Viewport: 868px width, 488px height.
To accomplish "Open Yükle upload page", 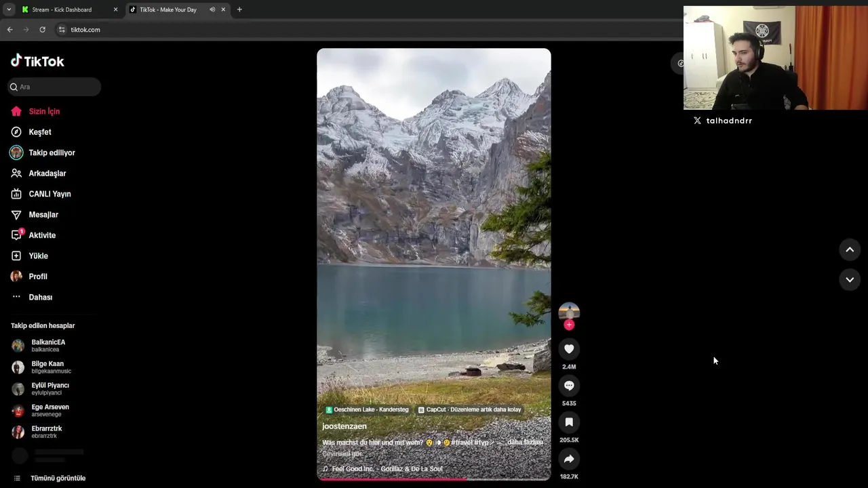I will click(x=38, y=256).
